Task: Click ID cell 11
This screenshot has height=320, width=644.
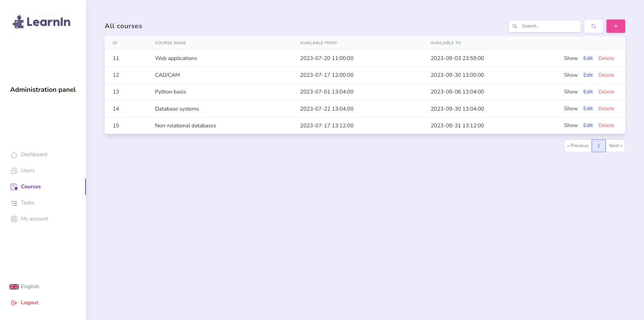Action: (x=116, y=58)
